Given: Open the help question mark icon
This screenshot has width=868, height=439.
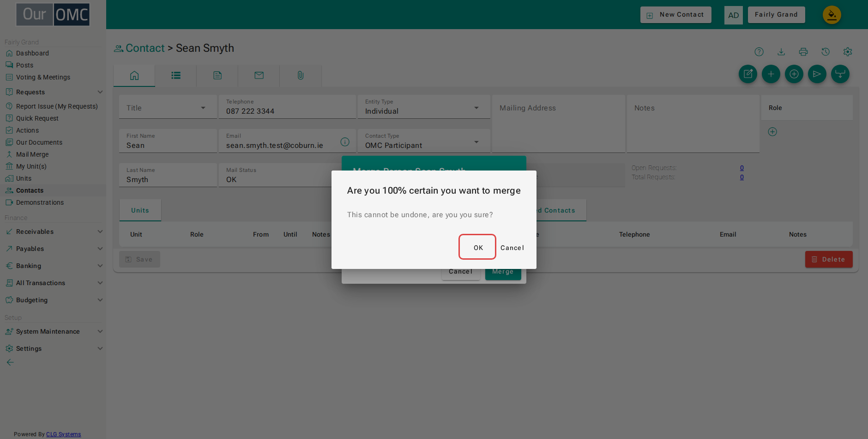Looking at the screenshot, I should [759, 52].
